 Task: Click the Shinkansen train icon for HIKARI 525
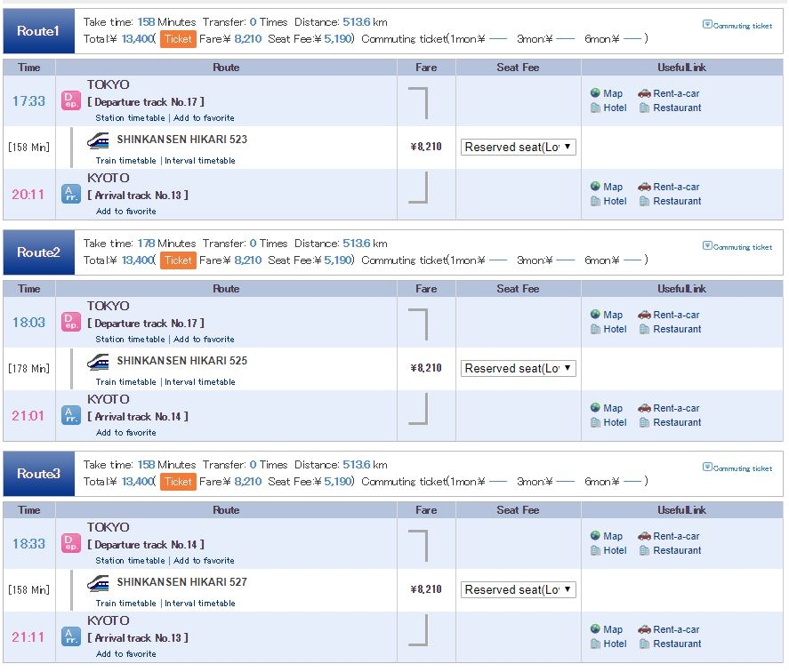pos(98,362)
